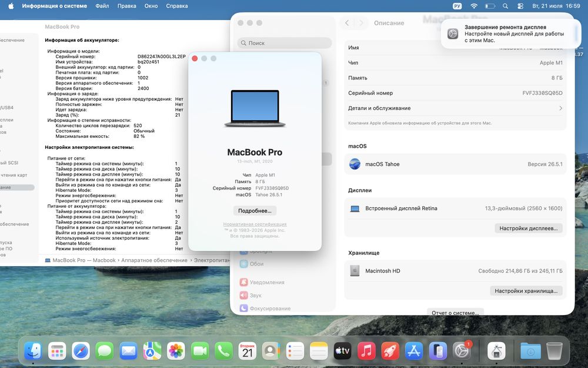Open the Phone app in Dock
This screenshot has width=588, height=368.
(223, 351)
